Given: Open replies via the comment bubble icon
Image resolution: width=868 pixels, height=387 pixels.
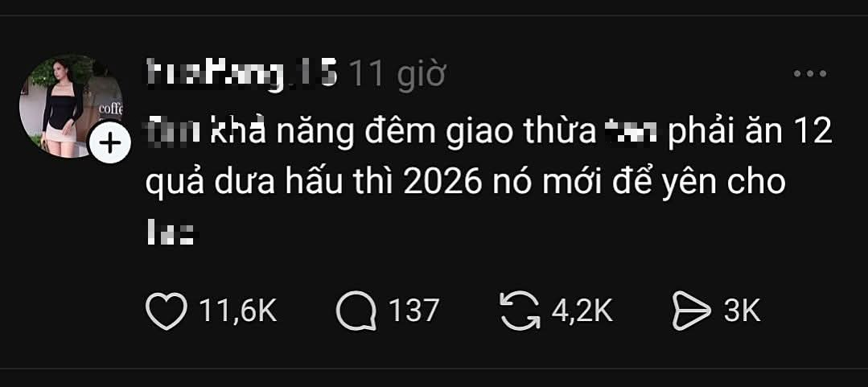Looking at the screenshot, I should (356, 311).
